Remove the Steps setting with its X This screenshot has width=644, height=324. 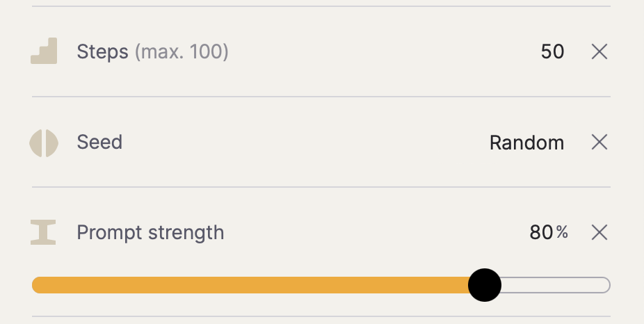pyautogui.click(x=599, y=52)
